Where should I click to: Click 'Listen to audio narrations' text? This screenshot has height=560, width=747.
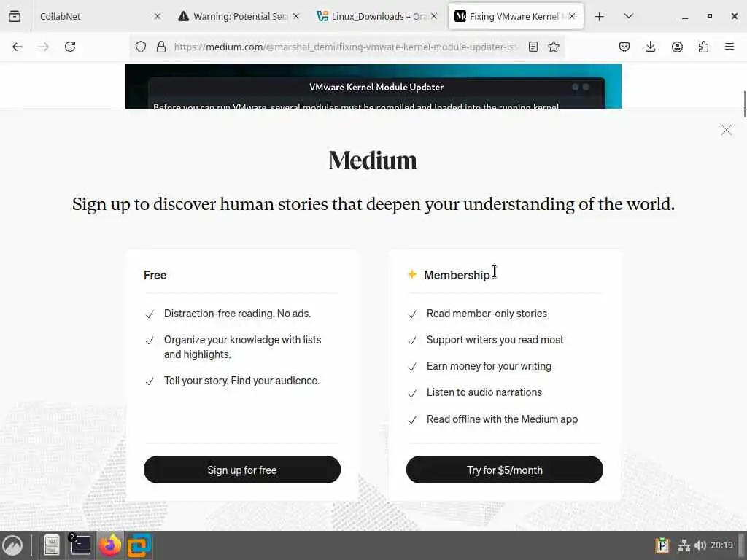[484, 392]
